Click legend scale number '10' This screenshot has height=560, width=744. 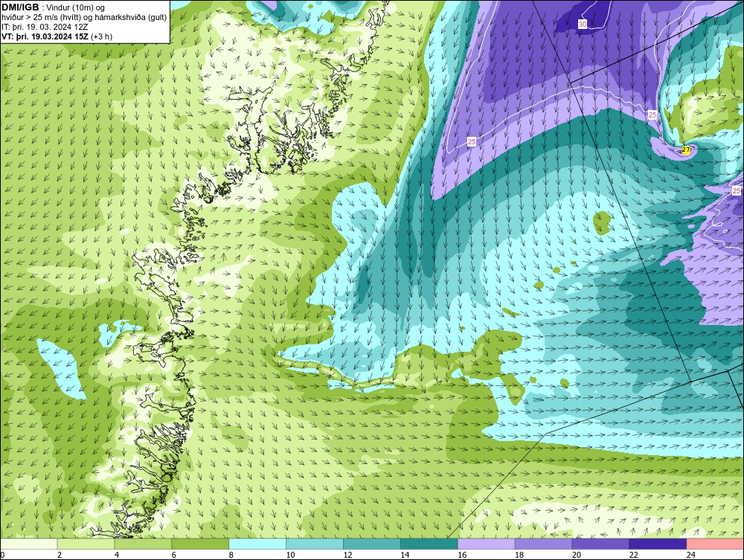[290, 555]
